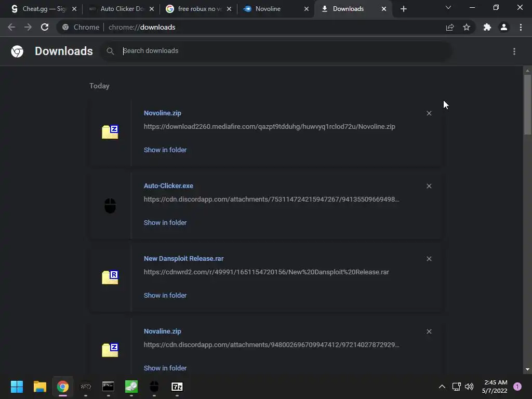Open the Downloads page more-actions menu
The width and height of the screenshot is (532, 399).
(x=514, y=51)
